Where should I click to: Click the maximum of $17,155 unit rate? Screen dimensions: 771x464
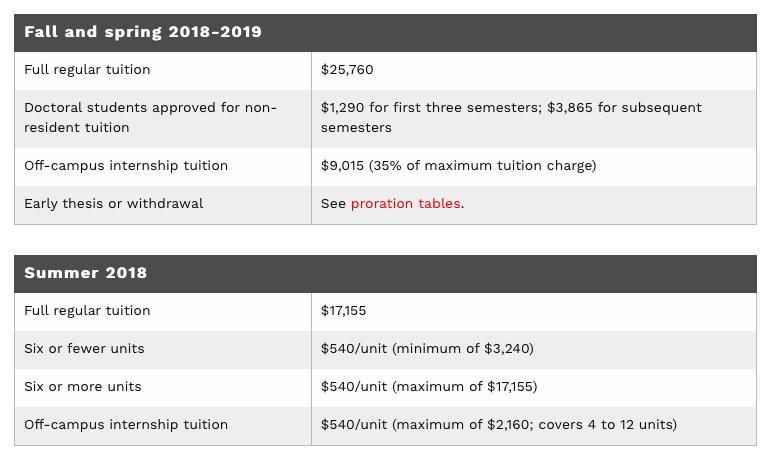tap(429, 387)
